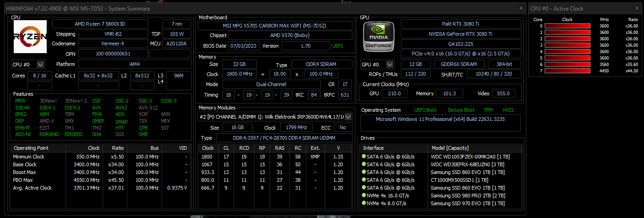Click the VMR-B2 stepping field

tap(113, 34)
